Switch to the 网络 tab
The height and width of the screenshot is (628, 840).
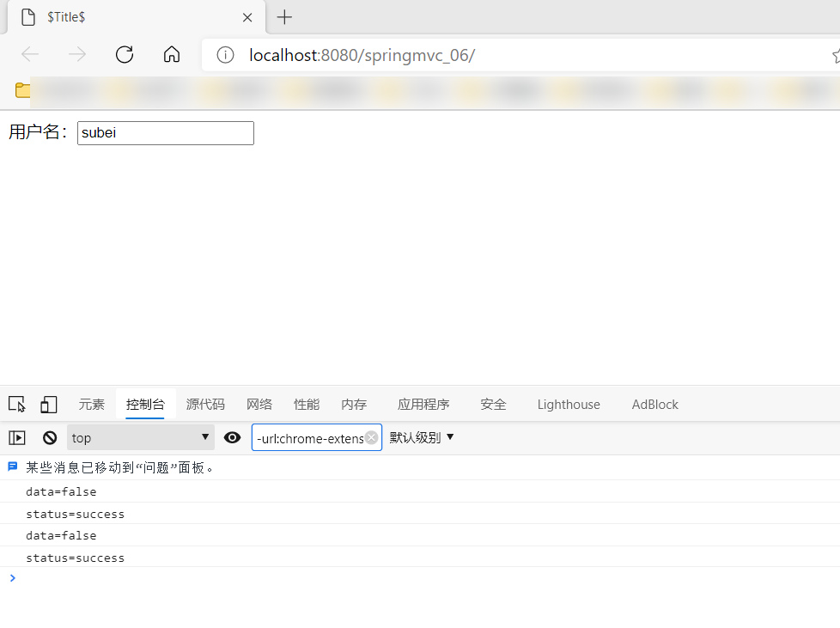(x=259, y=405)
